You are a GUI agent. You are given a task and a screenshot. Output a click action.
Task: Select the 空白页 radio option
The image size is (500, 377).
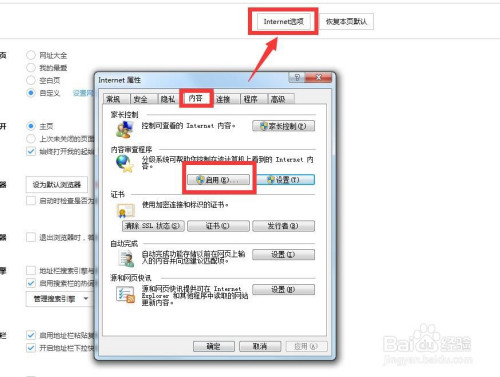pos(31,80)
